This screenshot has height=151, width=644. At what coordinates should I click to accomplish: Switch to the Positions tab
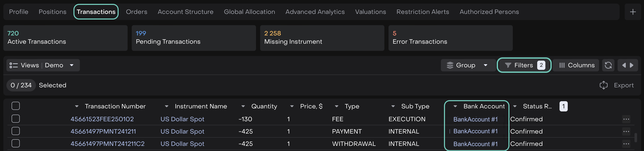click(x=52, y=12)
